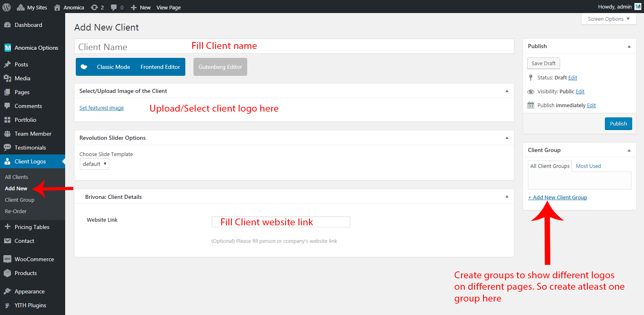
Task: Click Add New Client Group link
Action: [x=558, y=198]
